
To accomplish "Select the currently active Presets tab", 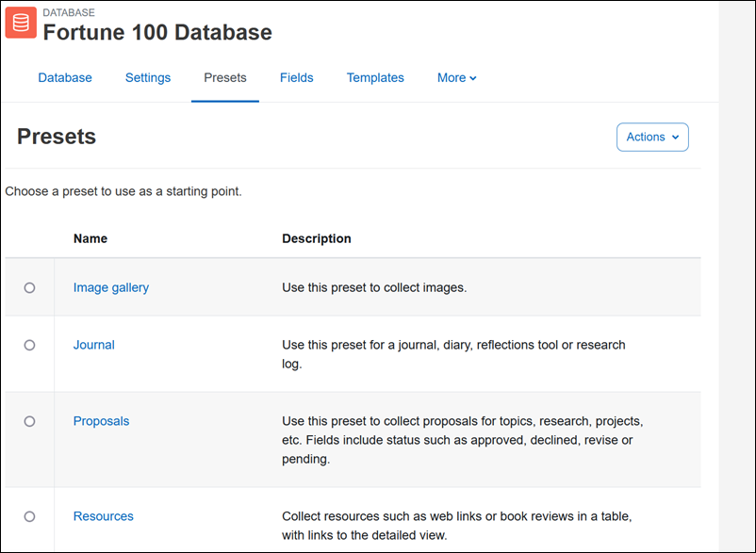I will (224, 77).
